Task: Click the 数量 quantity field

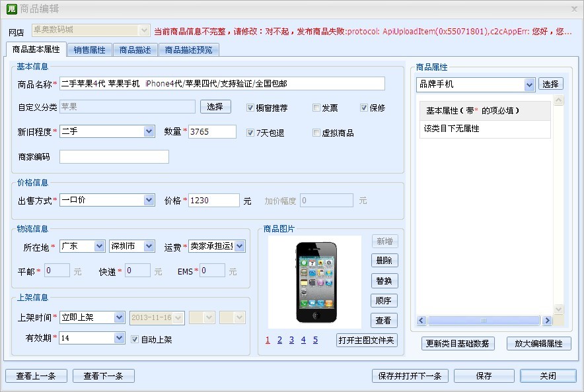Action: pyautogui.click(x=212, y=132)
